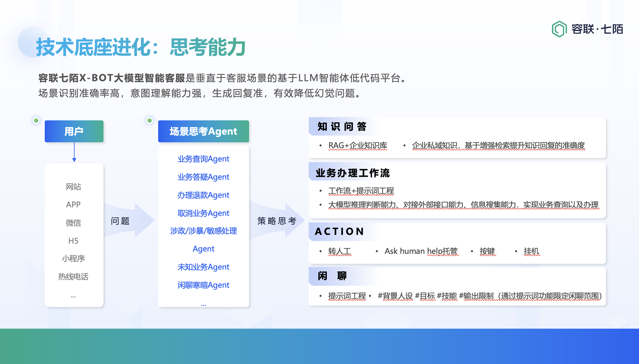
Task: Click the 问题 arrow shape
Action: click(129, 221)
